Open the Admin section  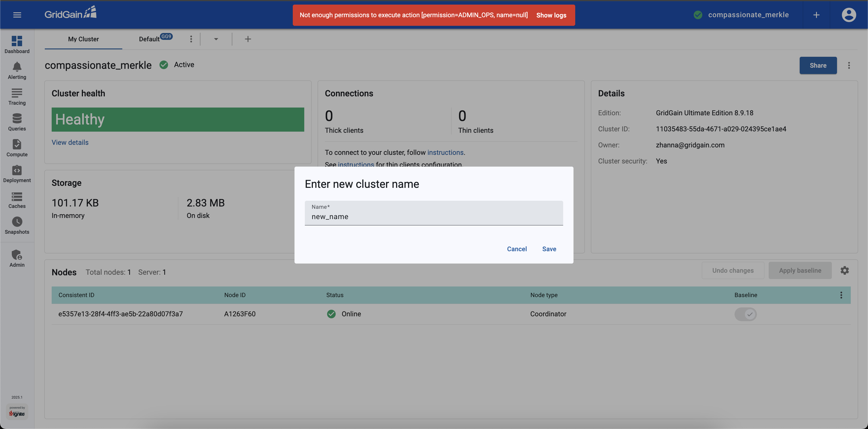click(x=17, y=258)
